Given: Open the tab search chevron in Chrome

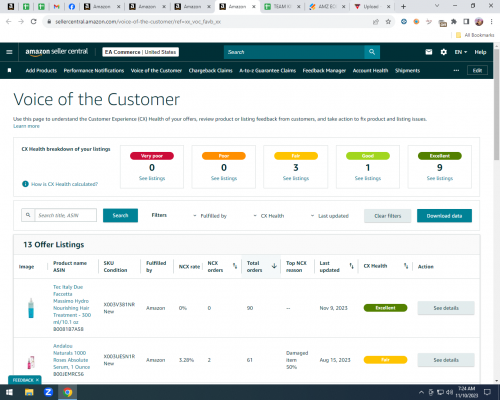Looking at the screenshot, I should pos(437,6).
